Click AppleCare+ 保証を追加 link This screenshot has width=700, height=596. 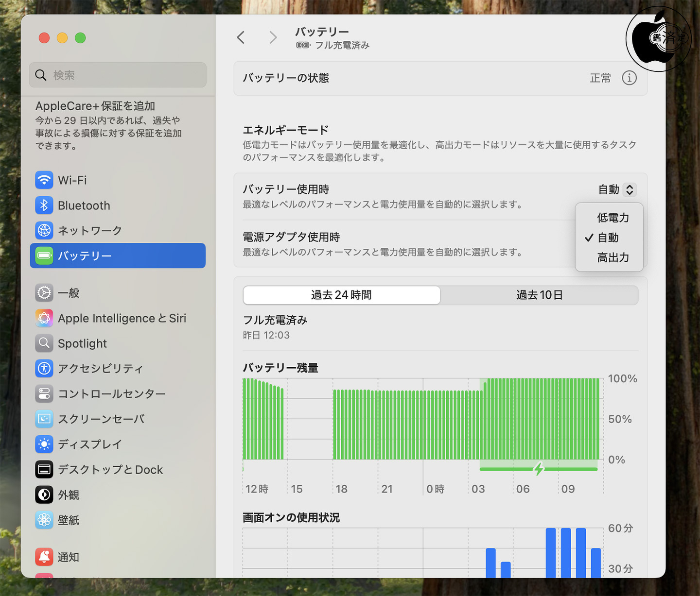click(x=95, y=106)
